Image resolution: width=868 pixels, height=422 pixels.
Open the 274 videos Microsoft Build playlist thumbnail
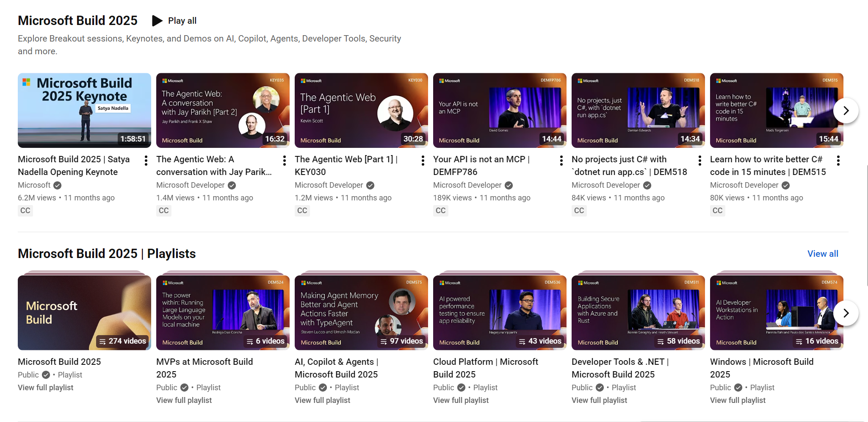point(84,313)
